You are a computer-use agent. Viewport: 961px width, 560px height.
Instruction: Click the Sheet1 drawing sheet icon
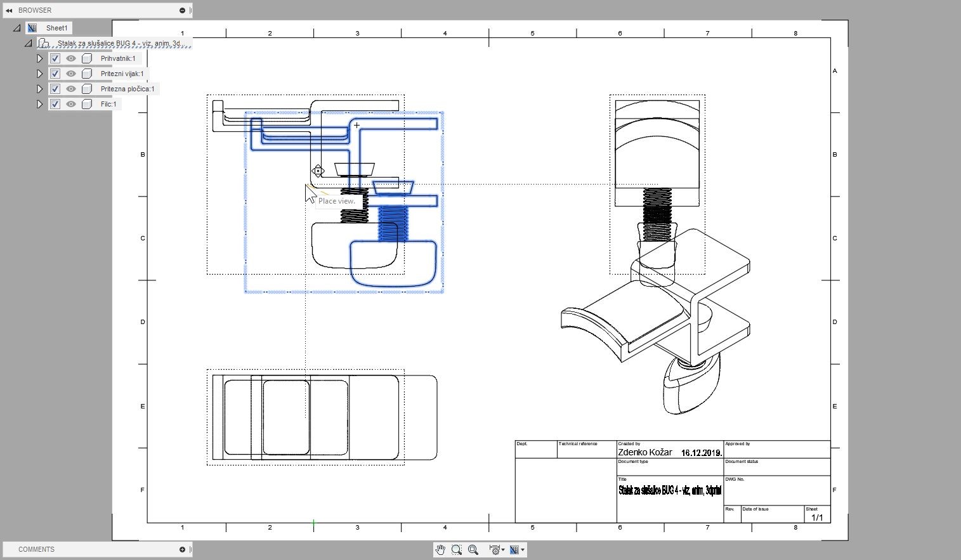(x=32, y=28)
